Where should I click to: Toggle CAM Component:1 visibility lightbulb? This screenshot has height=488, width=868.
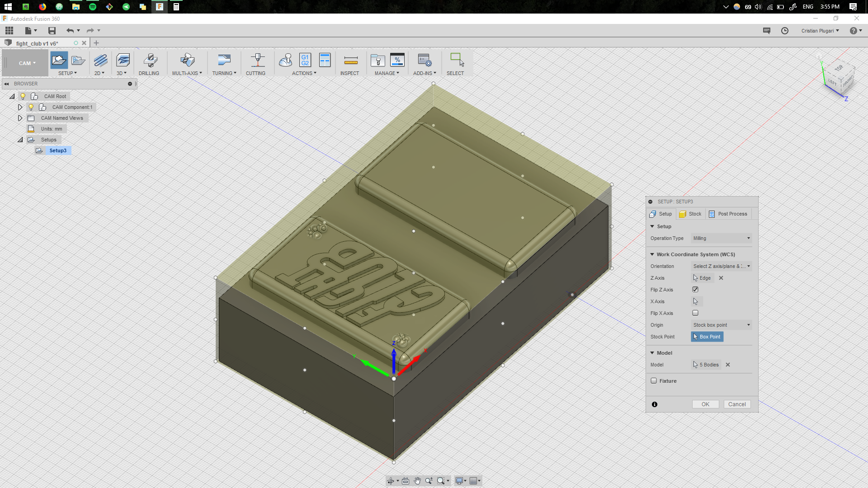31,107
